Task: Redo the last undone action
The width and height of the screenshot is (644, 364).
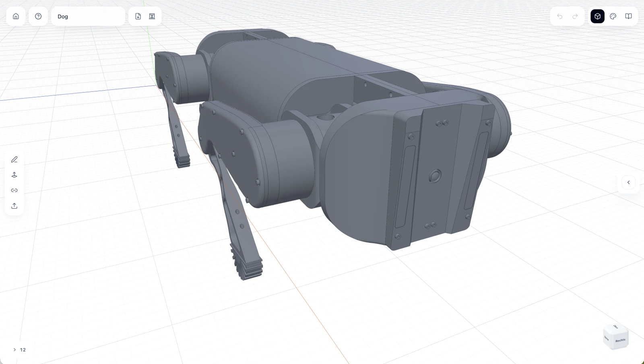Action: [575, 16]
